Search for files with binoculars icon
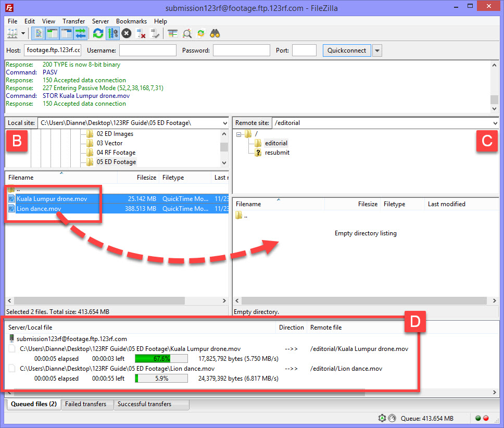Screen dimensions: 504x428 tap(215, 33)
